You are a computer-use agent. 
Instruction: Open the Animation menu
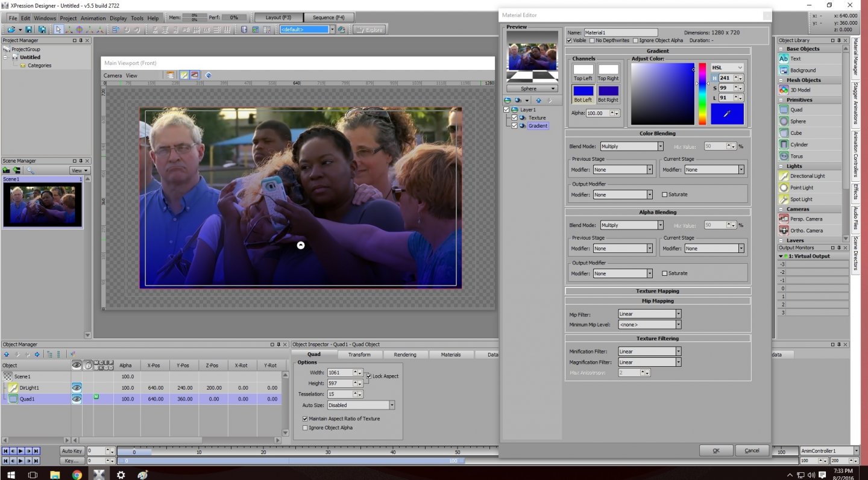[x=93, y=18]
